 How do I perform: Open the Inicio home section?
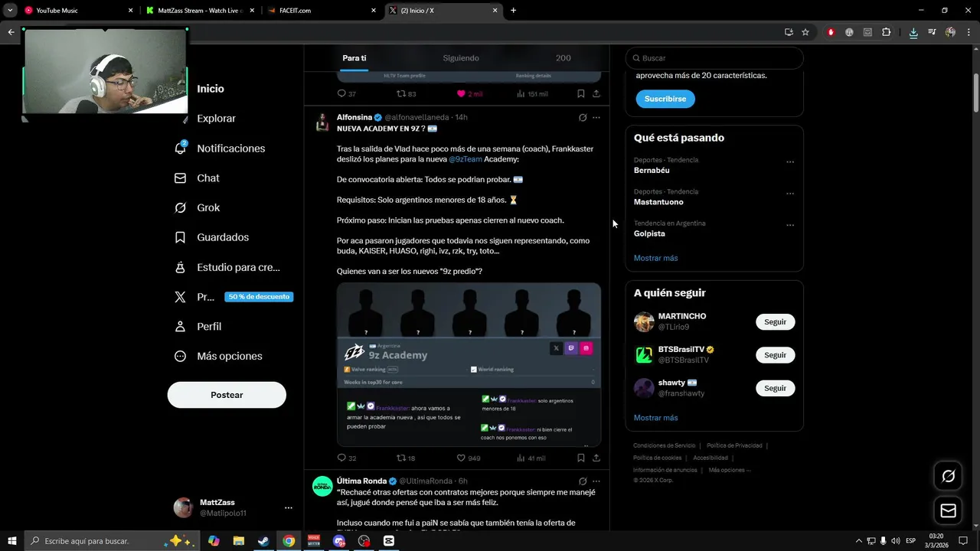point(210,89)
